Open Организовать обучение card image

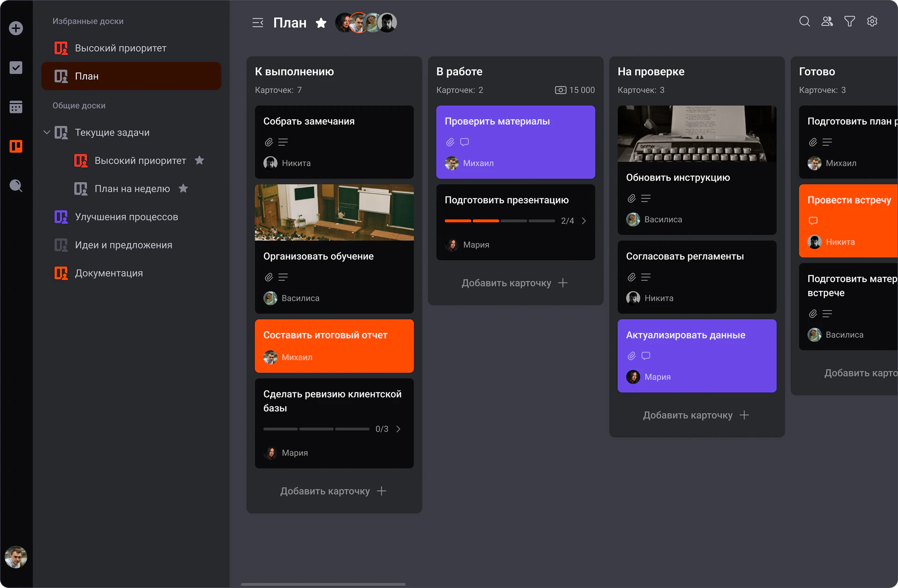334,212
